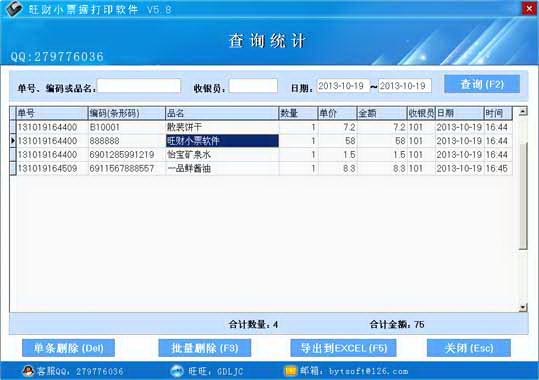Click the 查询 (F2) button
This screenshot has width=539, height=380.
[482, 84]
